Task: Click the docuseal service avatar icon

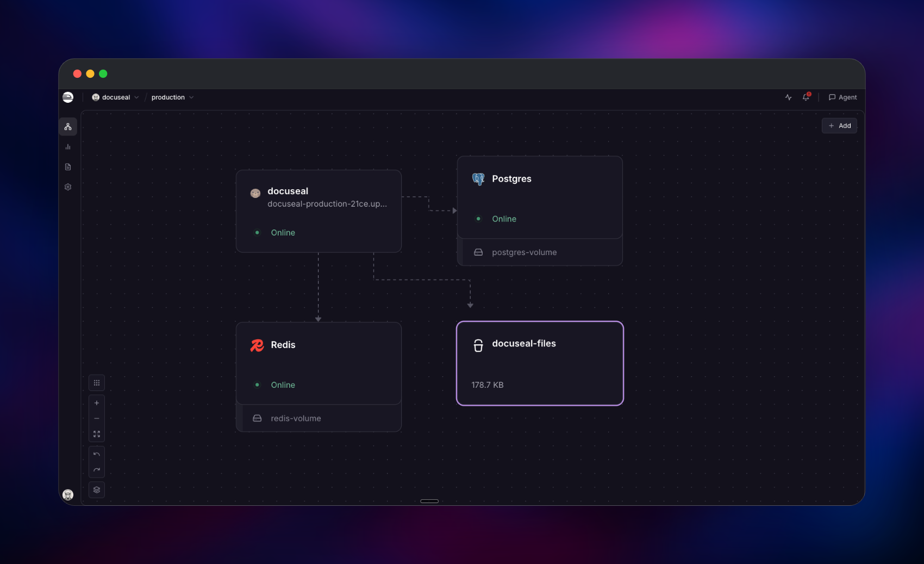Action: [255, 193]
